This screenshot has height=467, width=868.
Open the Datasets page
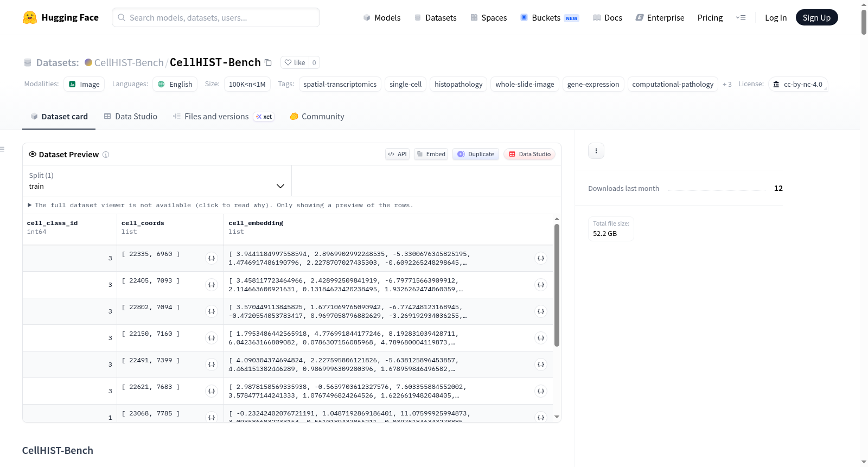(x=435, y=17)
